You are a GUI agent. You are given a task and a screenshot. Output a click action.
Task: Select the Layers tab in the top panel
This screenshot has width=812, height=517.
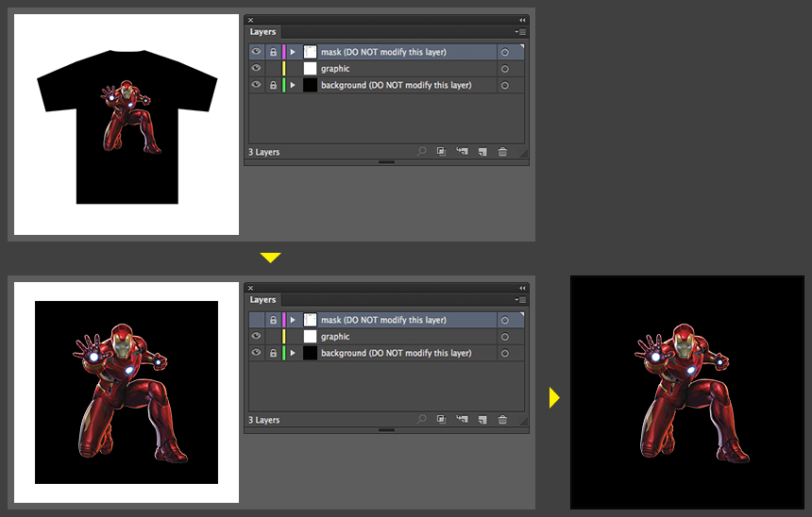point(263,32)
